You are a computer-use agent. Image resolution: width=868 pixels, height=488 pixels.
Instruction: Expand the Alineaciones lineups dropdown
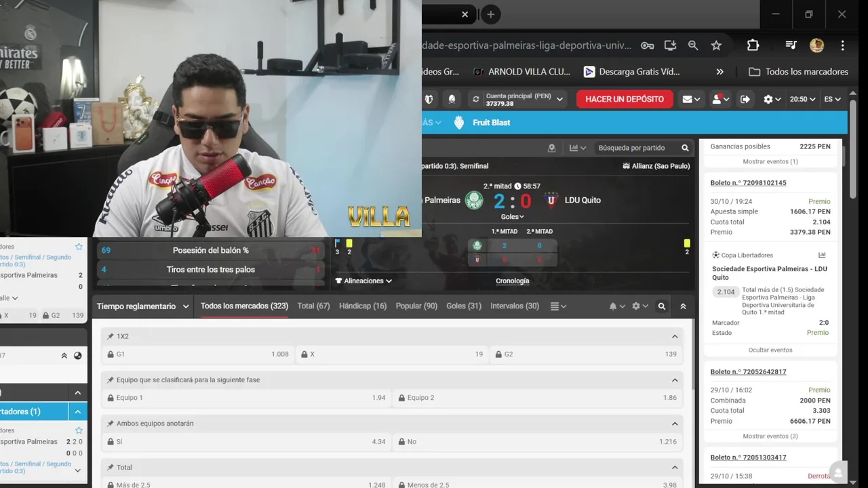[x=363, y=281]
